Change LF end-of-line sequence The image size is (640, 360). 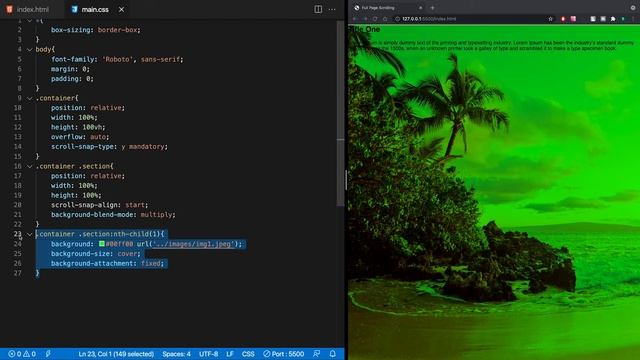(230, 354)
